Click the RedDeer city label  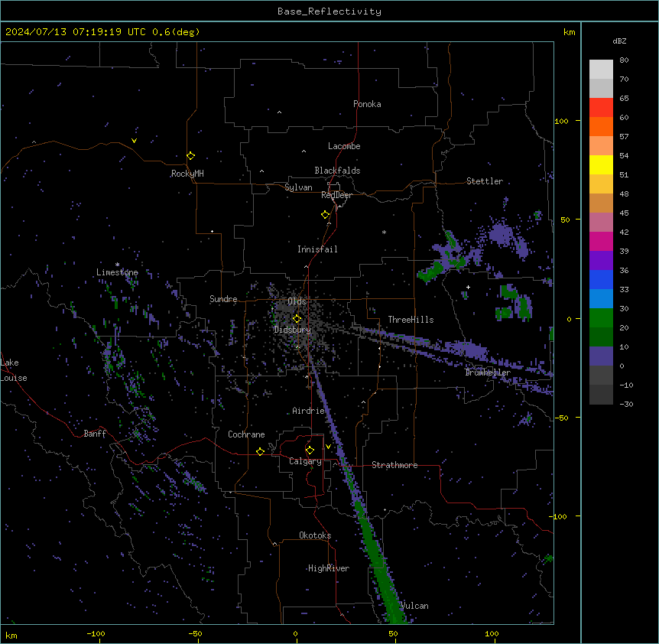(x=336, y=195)
